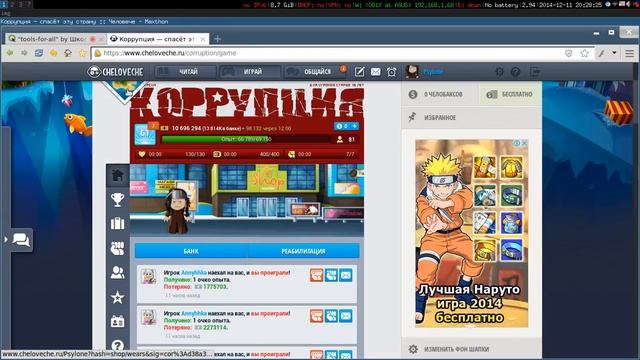This screenshot has height=360, width=640.
Task: Click envelope message icon in 1775703 entry
Action: (x=346, y=275)
